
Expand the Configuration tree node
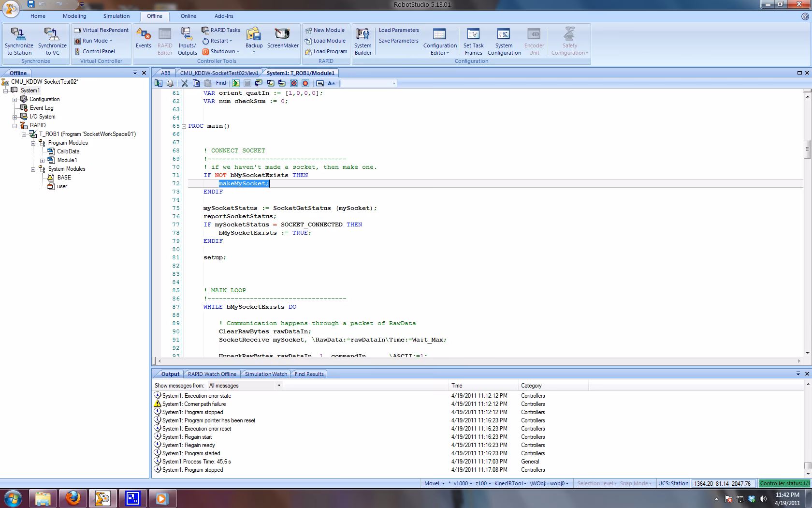(14, 99)
